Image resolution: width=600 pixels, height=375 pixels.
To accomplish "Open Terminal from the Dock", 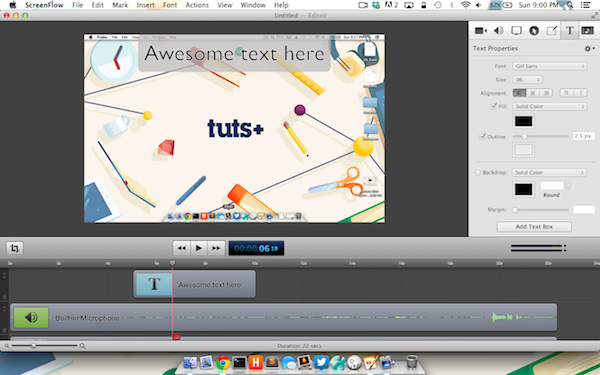I will pyautogui.click(x=239, y=362).
